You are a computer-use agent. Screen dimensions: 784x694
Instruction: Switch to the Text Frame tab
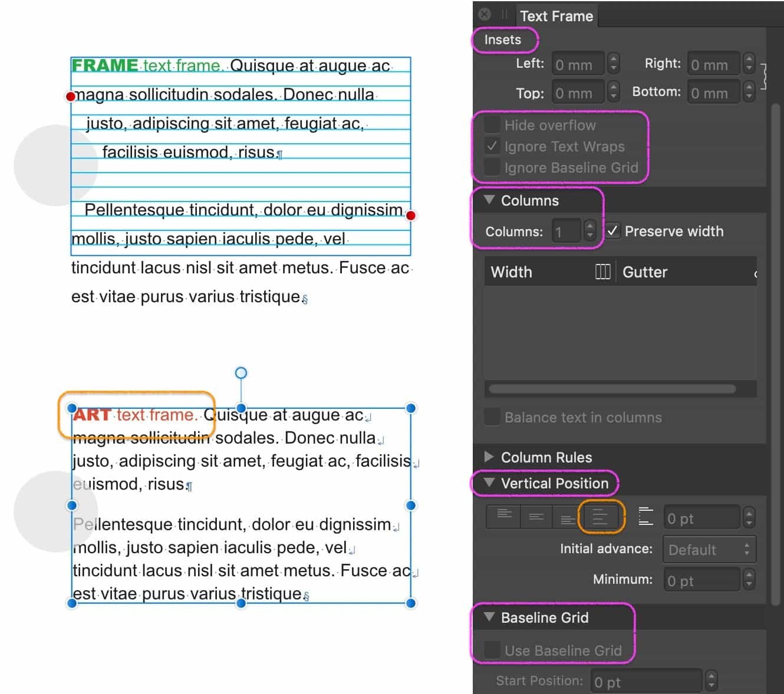[556, 16]
